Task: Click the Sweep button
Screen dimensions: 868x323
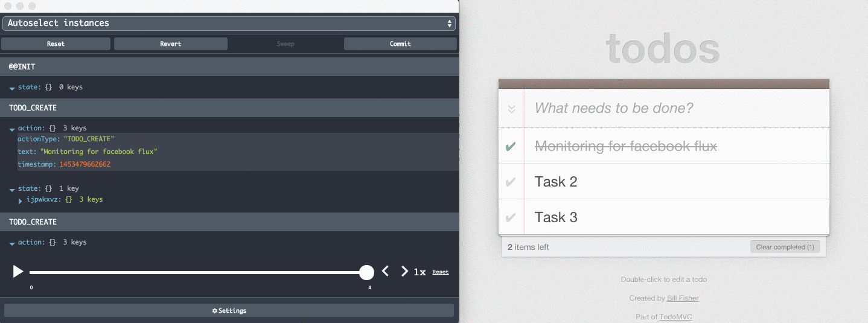Action: [x=285, y=43]
